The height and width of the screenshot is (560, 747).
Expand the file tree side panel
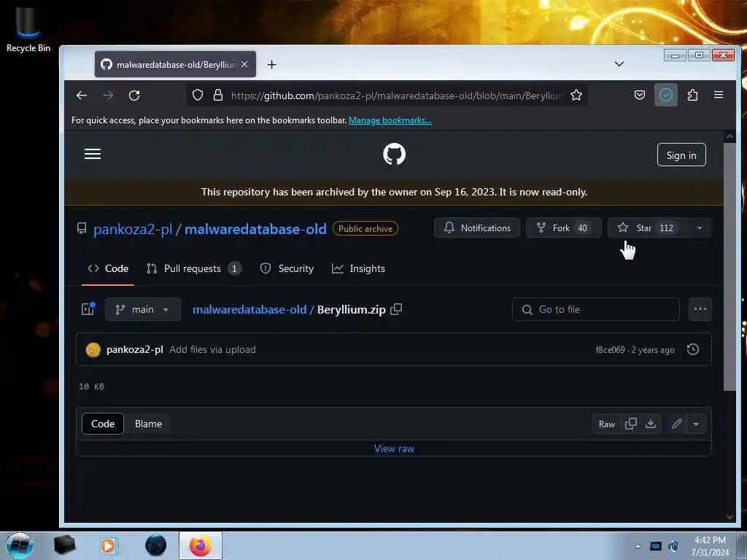point(88,309)
